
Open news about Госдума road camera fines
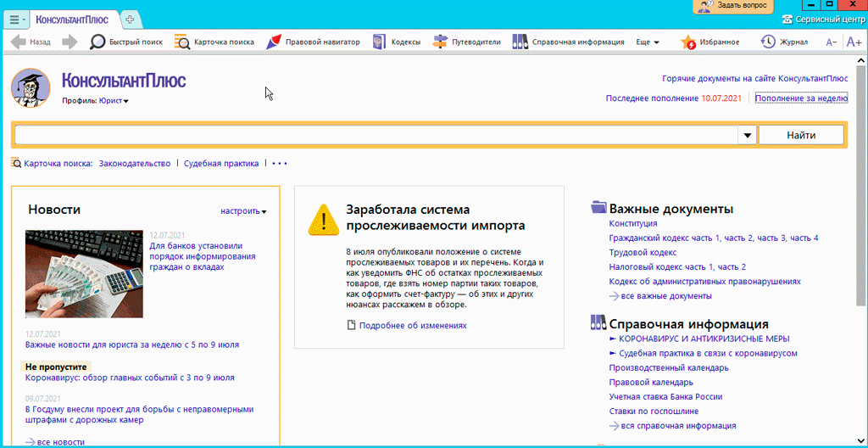(140, 414)
